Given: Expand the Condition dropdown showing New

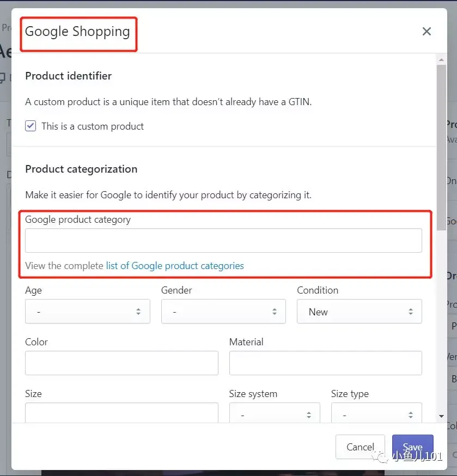Looking at the screenshot, I should coord(359,311).
